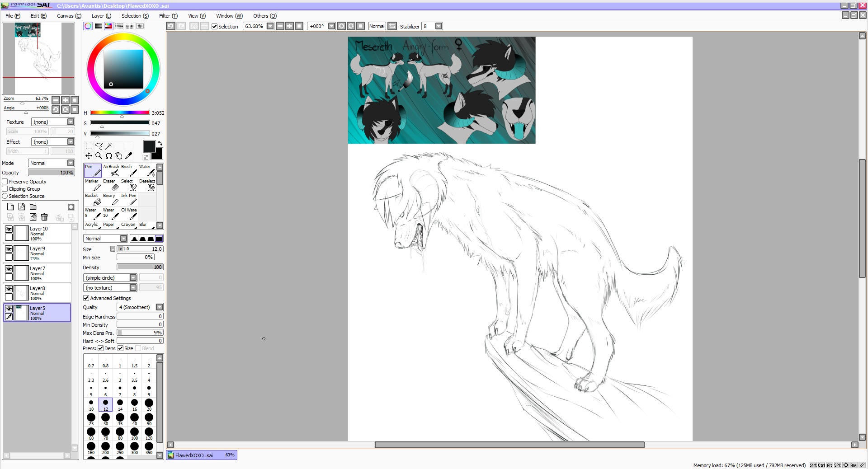Image resolution: width=868 pixels, height=469 pixels.
Task: Create a new layer folder
Action: point(33,207)
